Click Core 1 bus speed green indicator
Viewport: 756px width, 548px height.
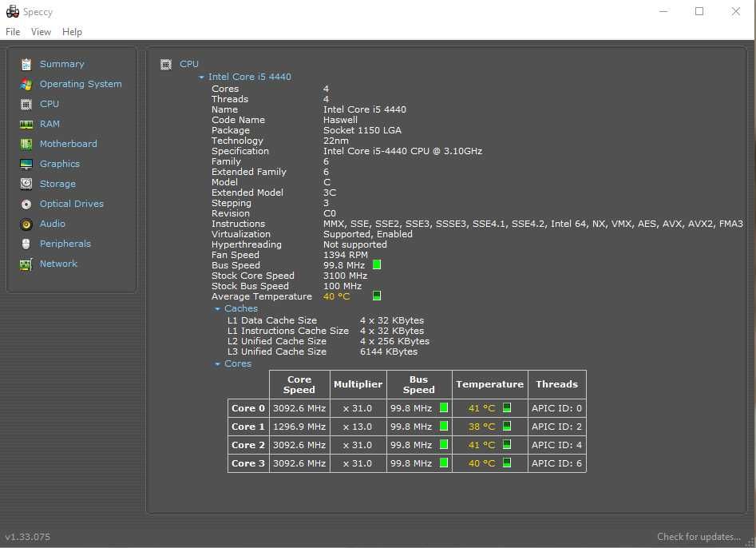coord(444,426)
